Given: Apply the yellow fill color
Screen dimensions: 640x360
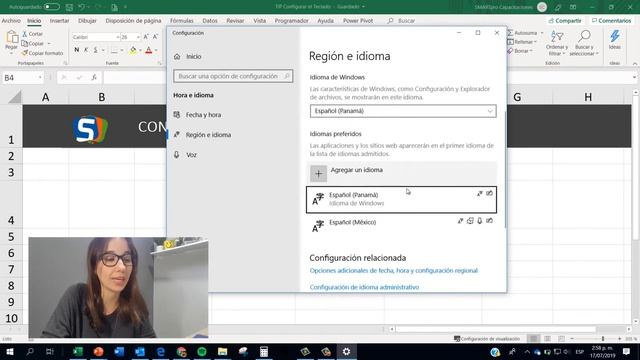Looking at the screenshot, I should pos(133,50).
